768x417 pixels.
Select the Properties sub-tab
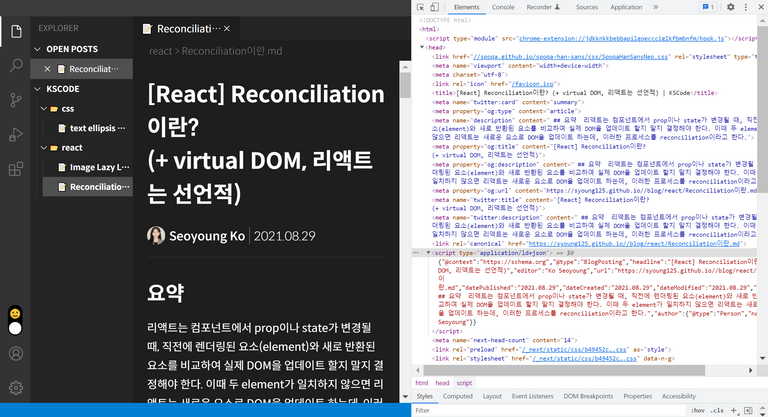[637, 396]
